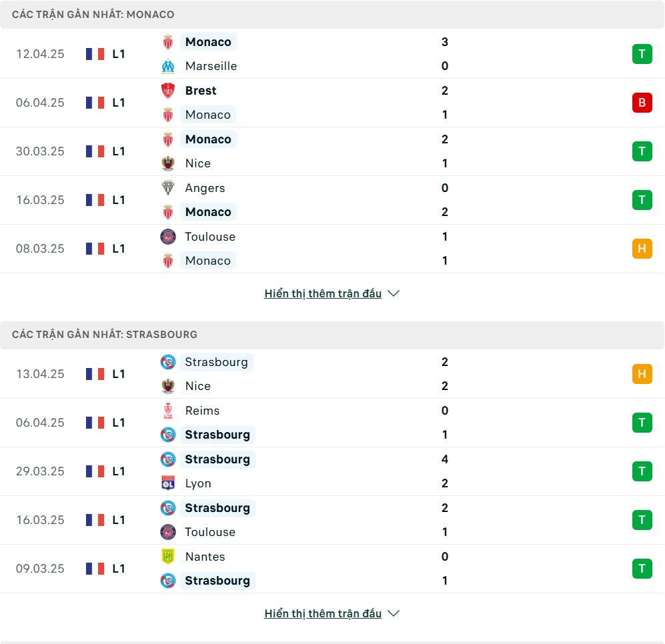Click the Angers club crest icon

[x=168, y=188]
